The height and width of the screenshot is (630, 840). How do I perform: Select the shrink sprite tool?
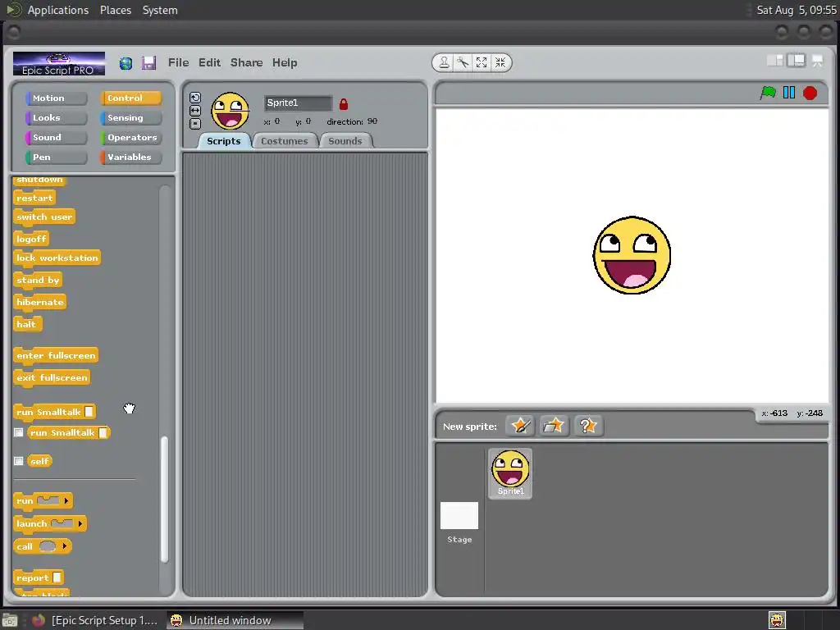(500, 62)
